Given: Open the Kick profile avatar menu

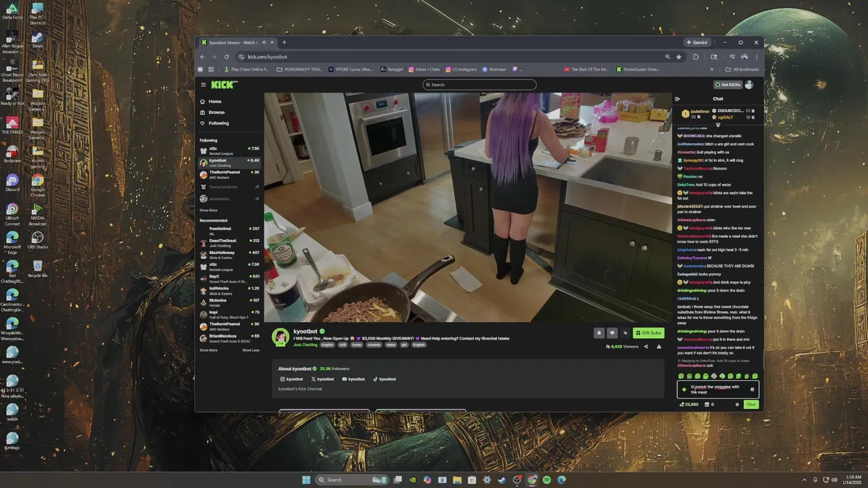Looking at the screenshot, I should tap(749, 85).
